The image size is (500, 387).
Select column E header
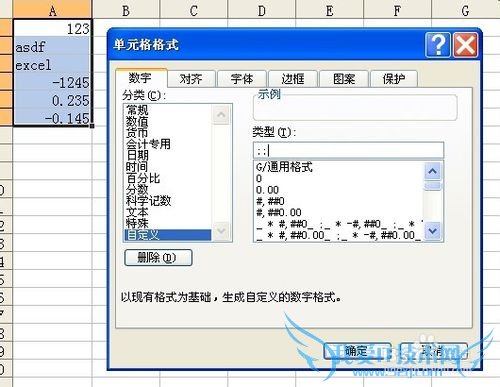[330, 10]
